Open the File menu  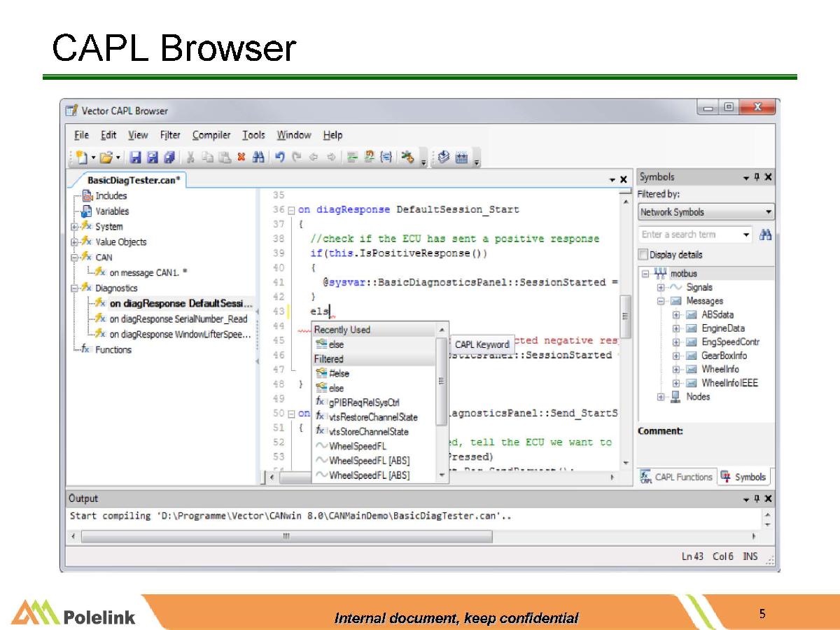82,135
